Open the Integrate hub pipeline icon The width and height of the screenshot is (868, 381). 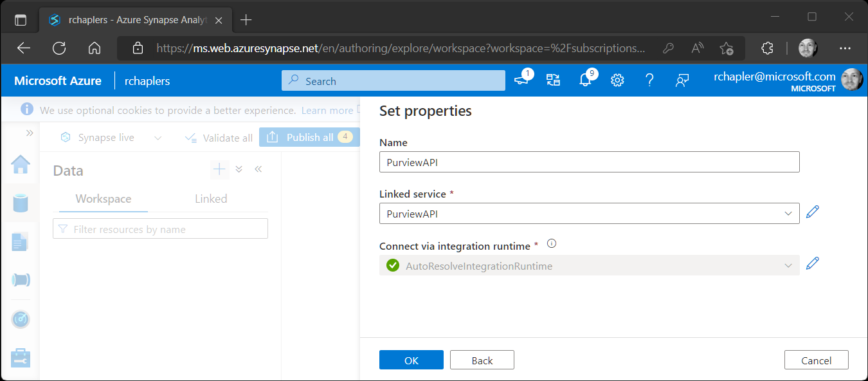click(x=21, y=281)
